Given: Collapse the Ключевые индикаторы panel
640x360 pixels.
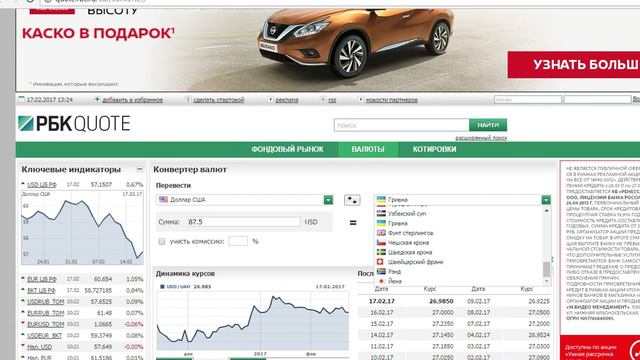Looking at the screenshot, I should pos(140,169).
